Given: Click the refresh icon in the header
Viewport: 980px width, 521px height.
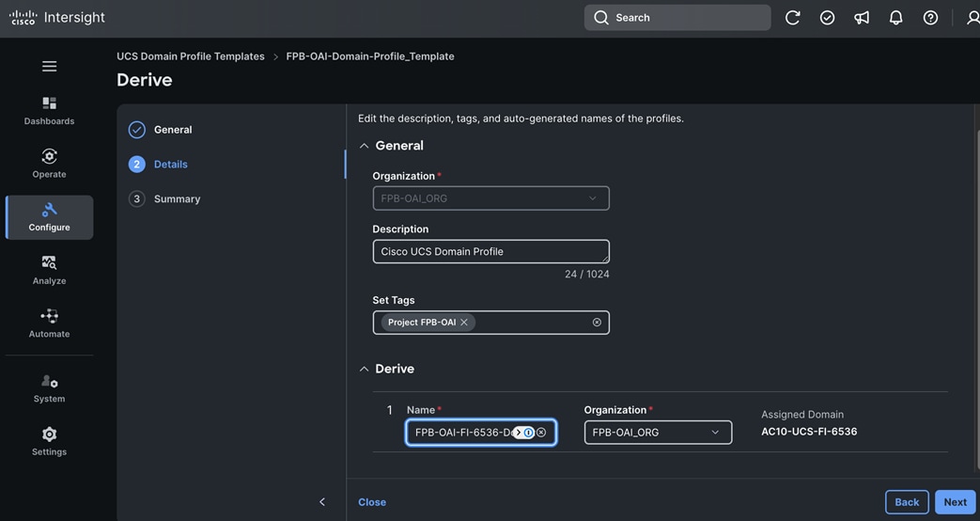Looking at the screenshot, I should pyautogui.click(x=792, y=18).
